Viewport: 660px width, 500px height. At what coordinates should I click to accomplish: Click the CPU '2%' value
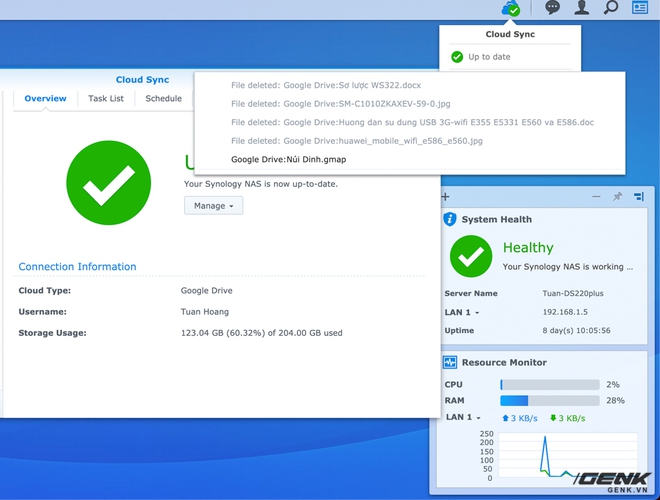coord(613,385)
